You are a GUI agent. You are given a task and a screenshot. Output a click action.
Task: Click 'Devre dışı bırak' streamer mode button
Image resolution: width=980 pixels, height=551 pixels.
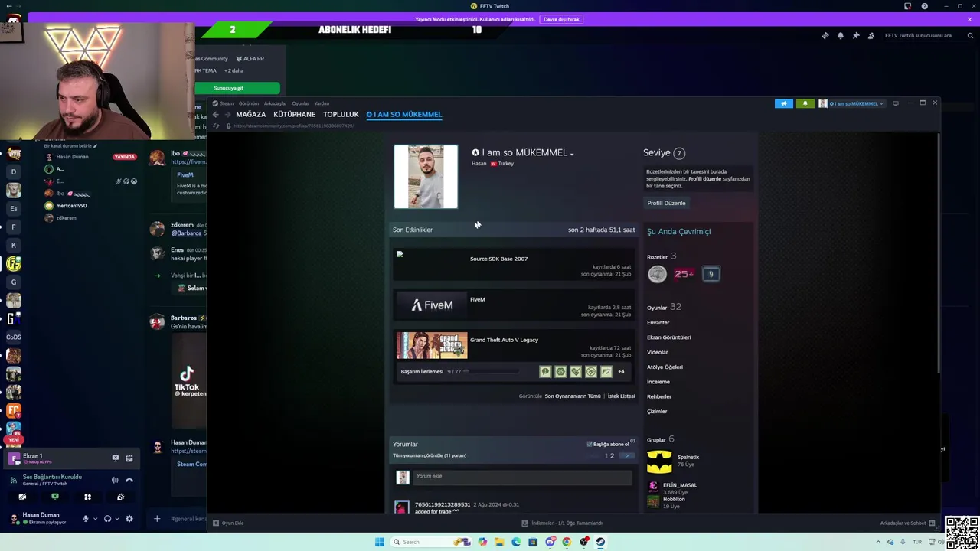click(562, 19)
